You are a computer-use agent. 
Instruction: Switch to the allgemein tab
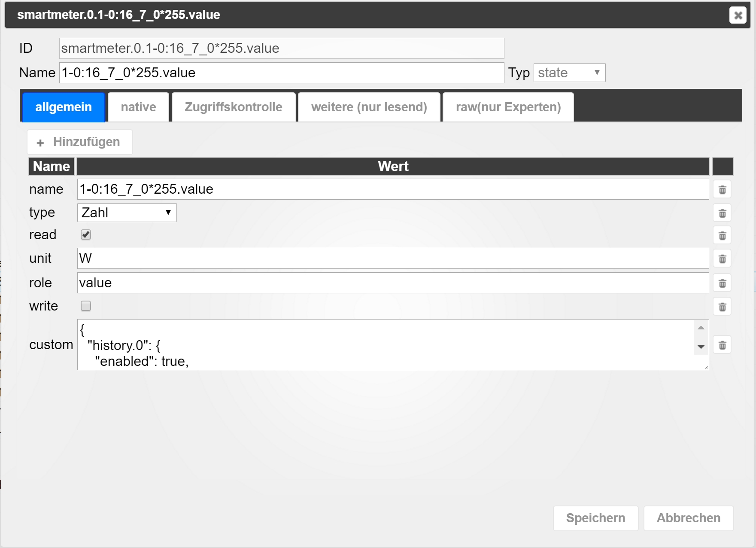[x=64, y=107]
